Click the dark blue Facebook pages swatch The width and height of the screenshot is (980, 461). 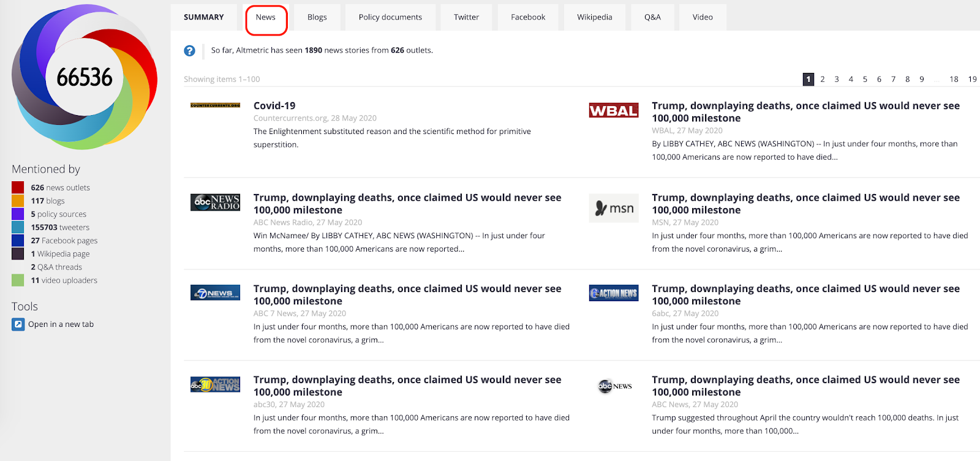[x=18, y=241]
